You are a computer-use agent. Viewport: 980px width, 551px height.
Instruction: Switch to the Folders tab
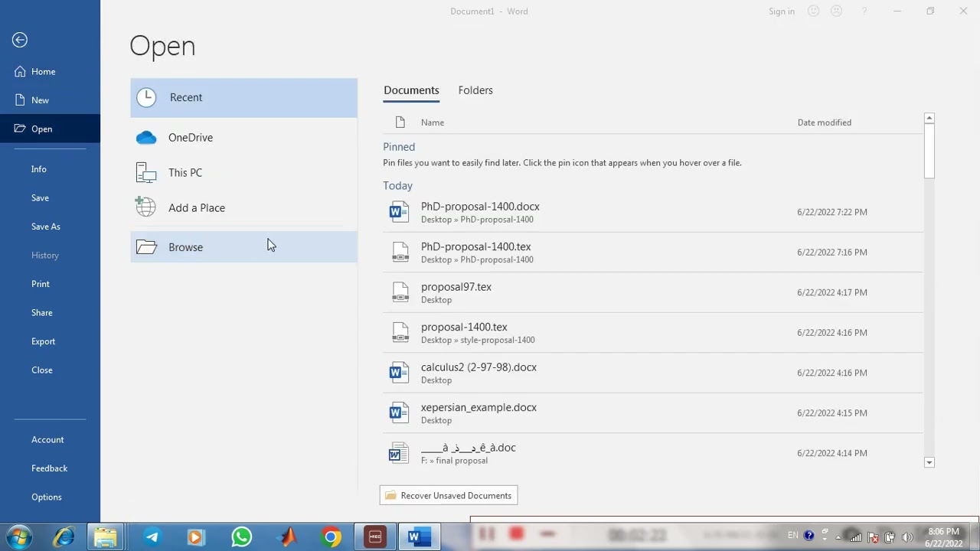pos(475,90)
